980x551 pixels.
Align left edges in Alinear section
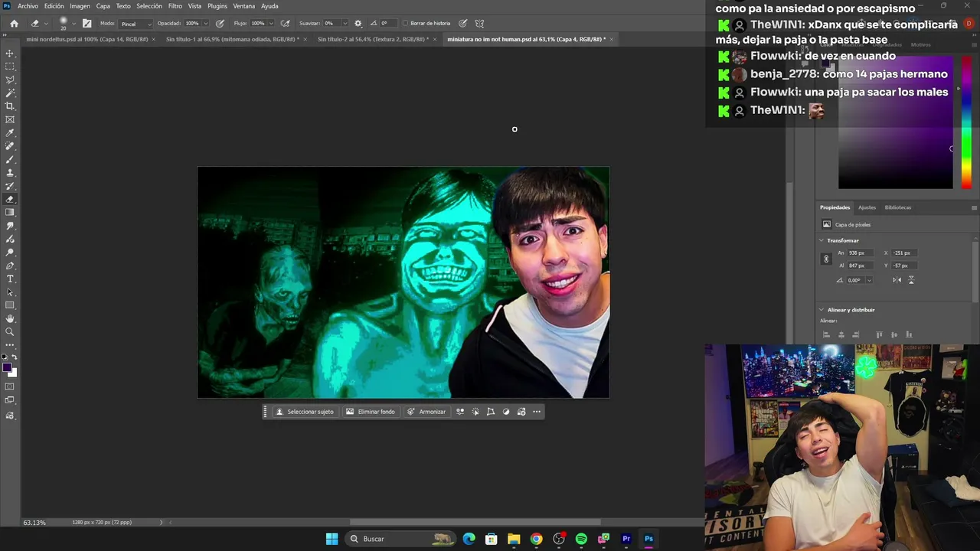pyautogui.click(x=826, y=334)
